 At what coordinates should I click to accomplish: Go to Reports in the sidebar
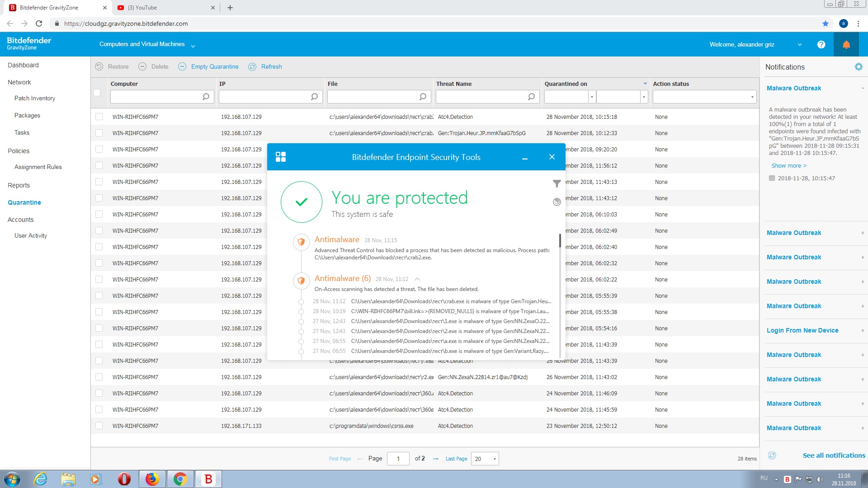[x=19, y=185]
